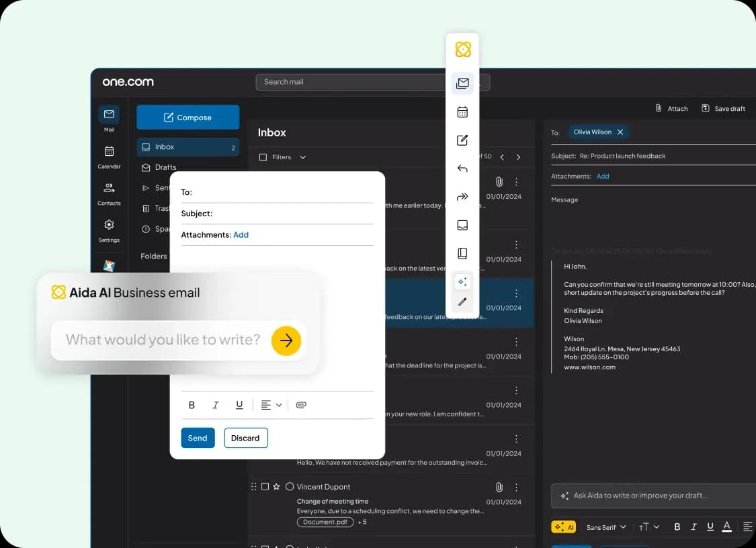
Task: Open the Sans Serif font dropdown
Action: (x=606, y=527)
